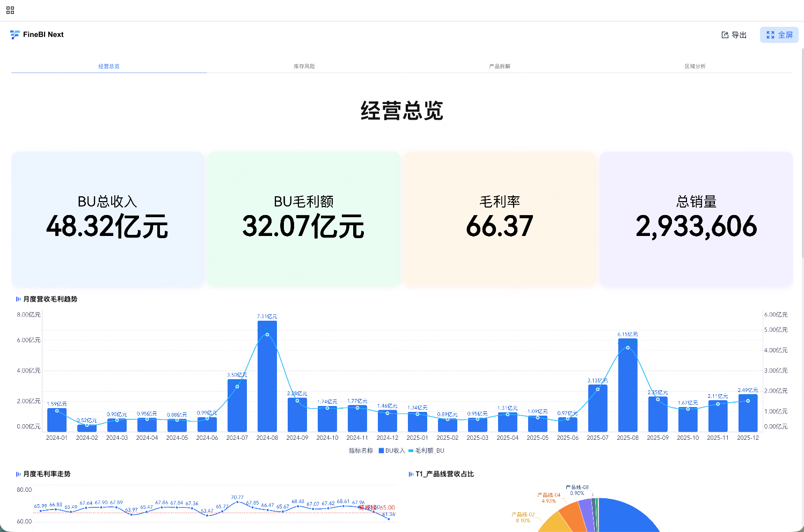The height and width of the screenshot is (532, 804).
Task: Click the 经营总览 page heading
Action: click(402, 111)
